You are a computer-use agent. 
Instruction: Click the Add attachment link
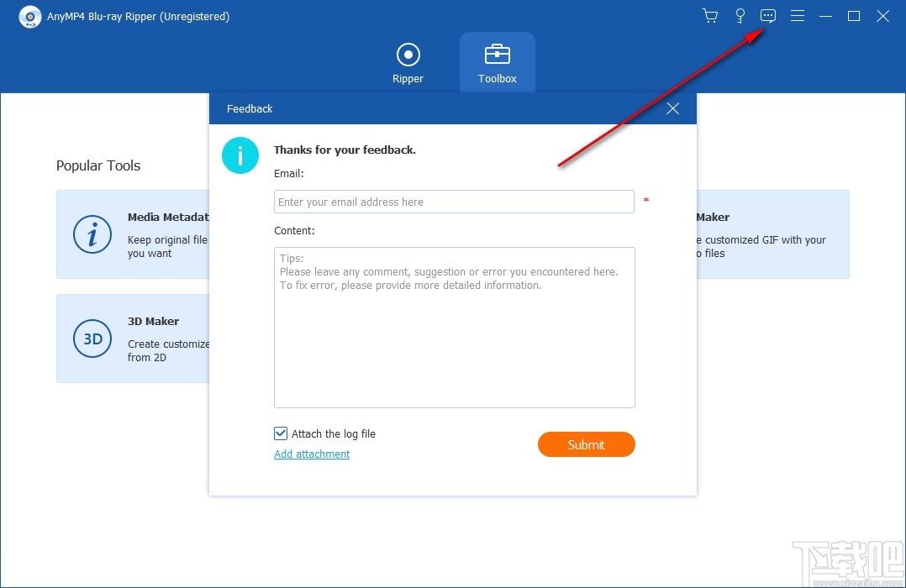[312, 454]
